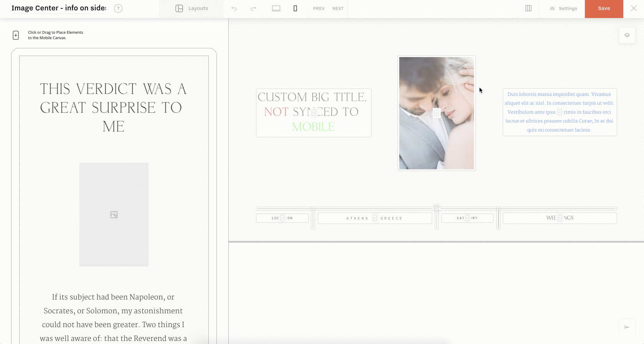This screenshot has width=644, height=344.
Task: Undo the last change
Action: (234, 8)
